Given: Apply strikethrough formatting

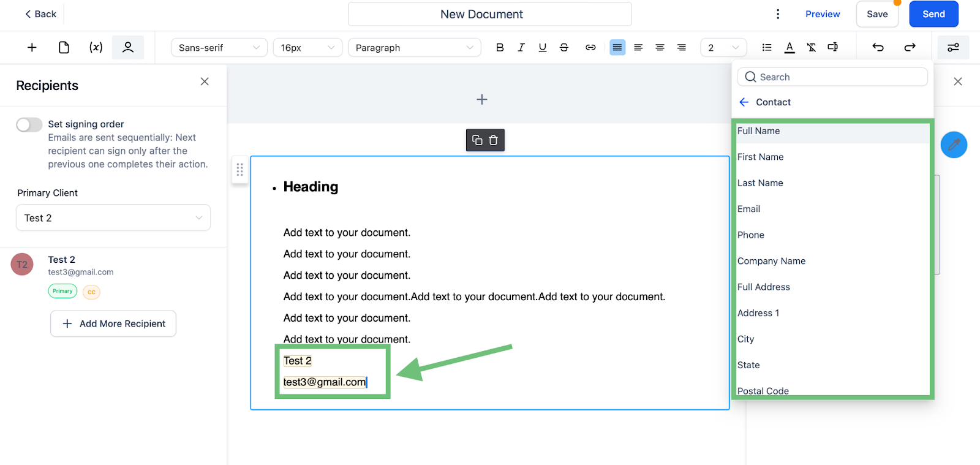Looking at the screenshot, I should click(564, 47).
